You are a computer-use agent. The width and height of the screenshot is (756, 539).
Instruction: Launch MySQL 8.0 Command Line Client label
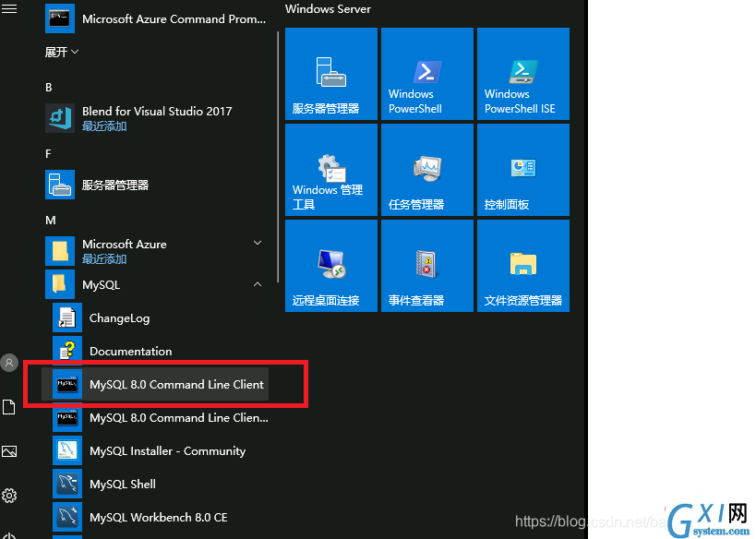[x=176, y=384]
